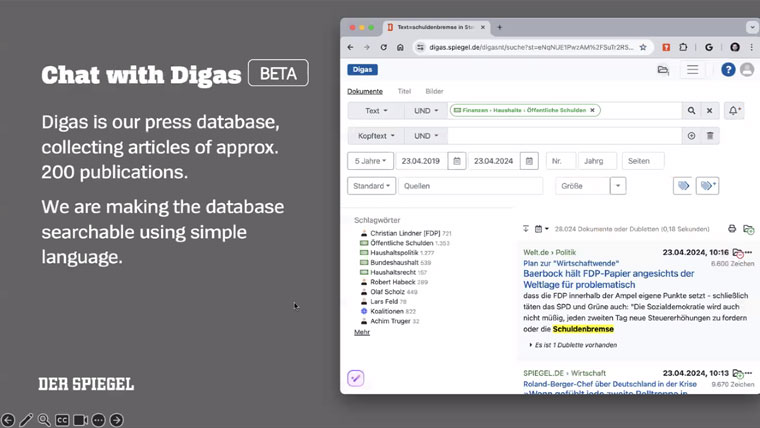This screenshot has height=428, width=760.
Task: Open the Digas hamburger menu
Action: click(x=693, y=70)
